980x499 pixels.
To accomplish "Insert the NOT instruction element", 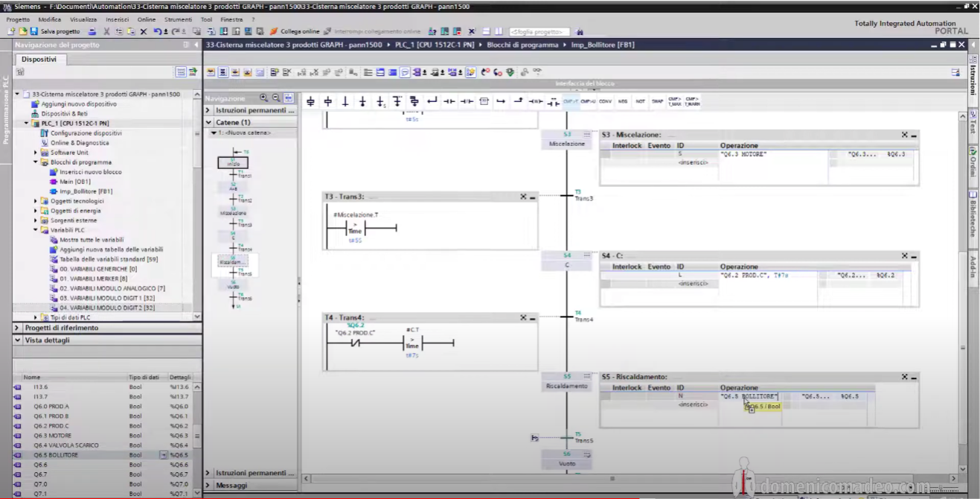I will click(x=640, y=101).
